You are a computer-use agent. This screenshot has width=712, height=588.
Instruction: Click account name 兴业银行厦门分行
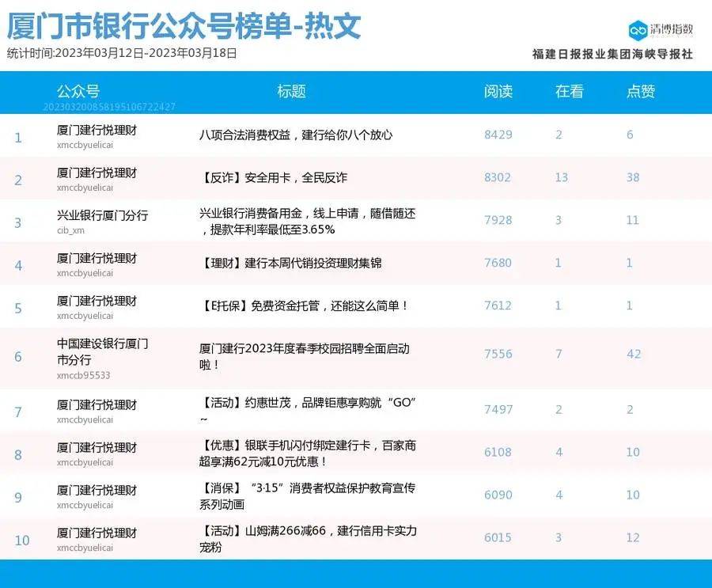point(103,215)
